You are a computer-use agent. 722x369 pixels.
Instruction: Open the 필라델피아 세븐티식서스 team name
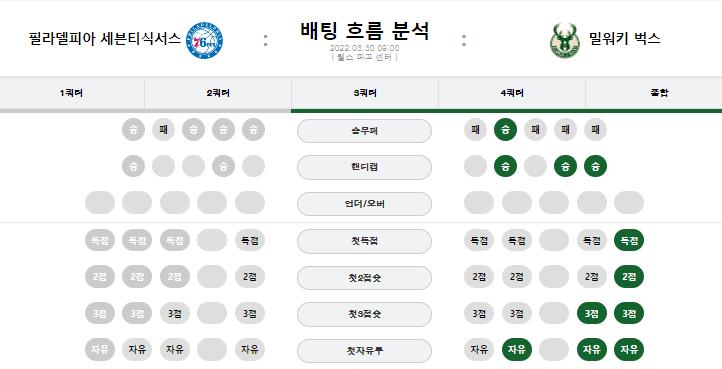coord(105,38)
